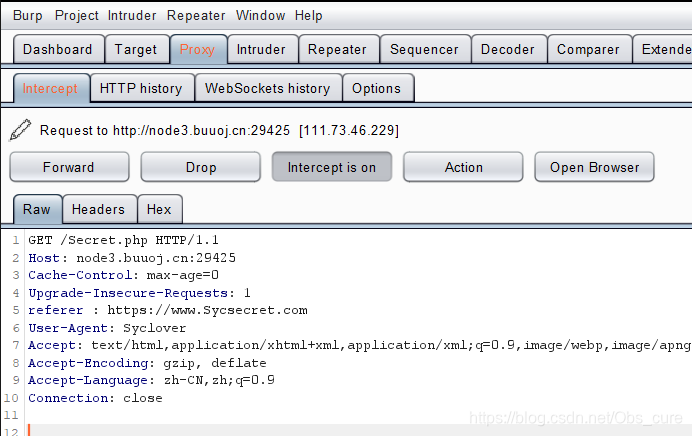View the HTTP history sub-tab
The height and width of the screenshot is (436, 692).
point(141,88)
